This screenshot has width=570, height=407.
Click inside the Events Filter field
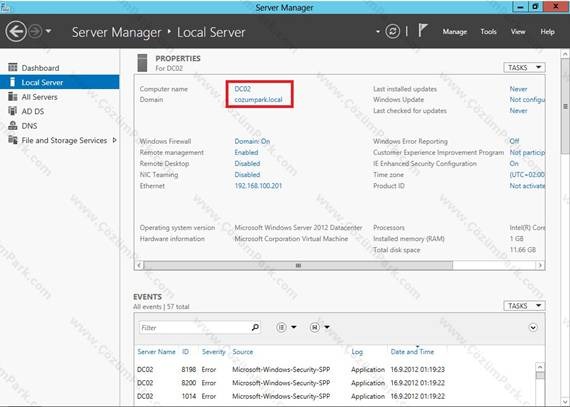[194, 327]
